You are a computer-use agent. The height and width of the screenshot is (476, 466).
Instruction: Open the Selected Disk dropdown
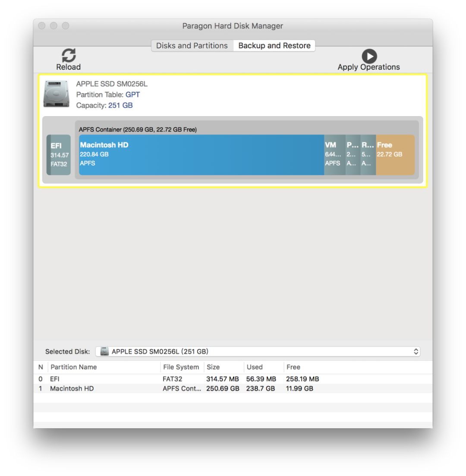click(258, 352)
